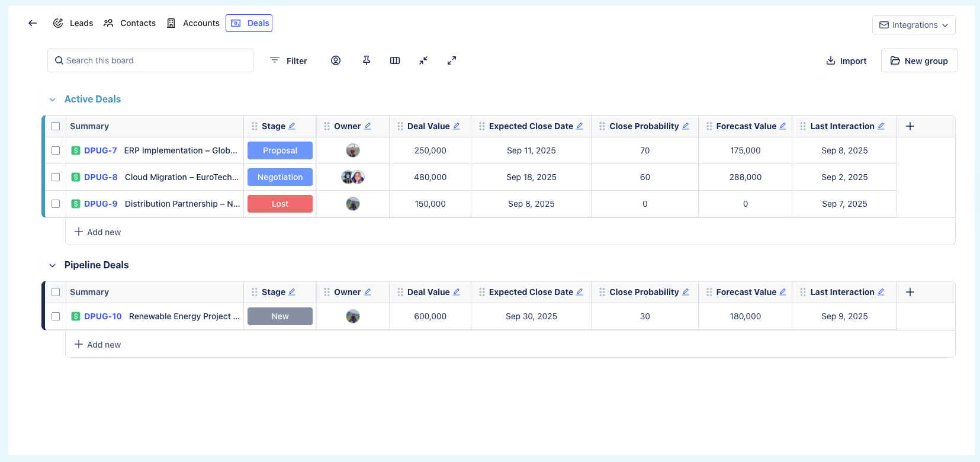Edit the Stage column in Active Deals
980x462 pixels.
(292, 126)
